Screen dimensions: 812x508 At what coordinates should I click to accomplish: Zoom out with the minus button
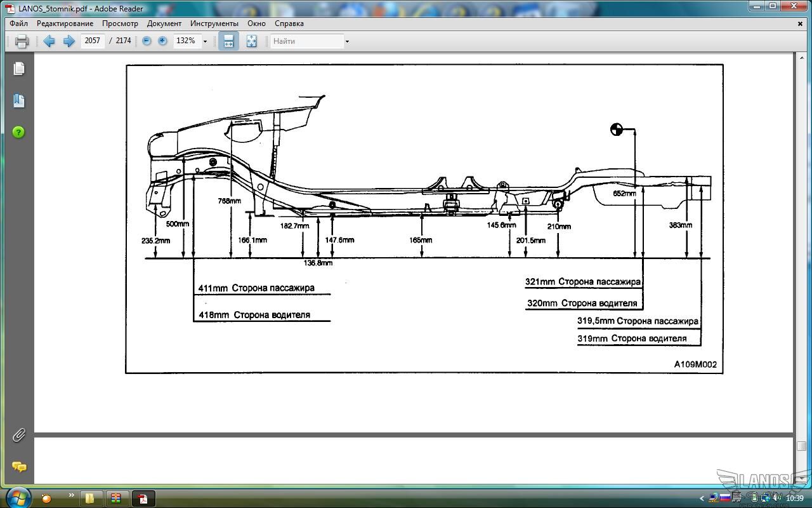[147, 41]
